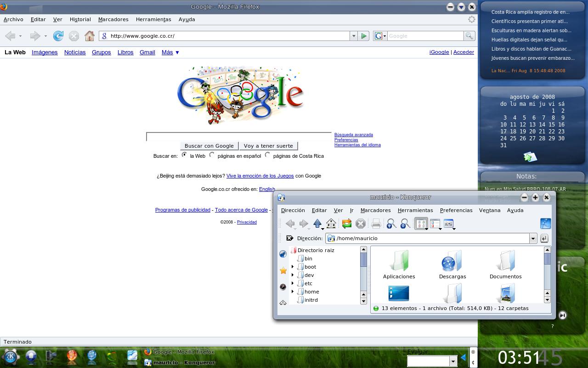Open the 'Búsqueda avanzada' link
588x368 pixels.
(x=354, y=135)
